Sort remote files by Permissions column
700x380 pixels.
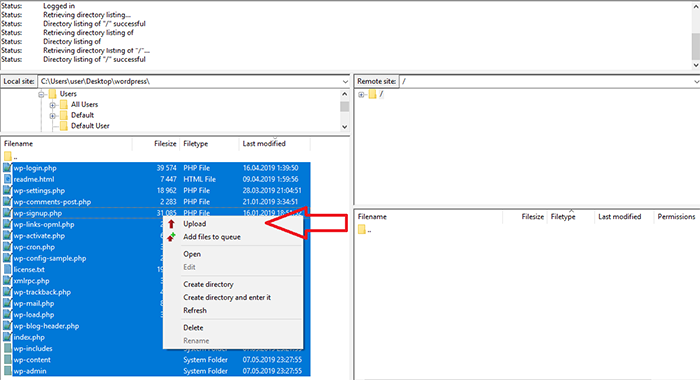pyautogui.click(x=676, y=217)
